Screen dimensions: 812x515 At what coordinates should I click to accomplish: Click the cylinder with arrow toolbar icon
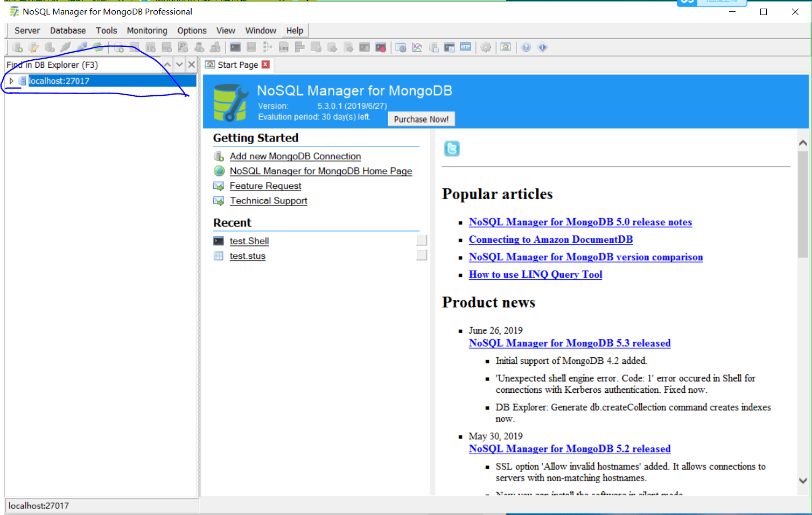coord(332,47)
